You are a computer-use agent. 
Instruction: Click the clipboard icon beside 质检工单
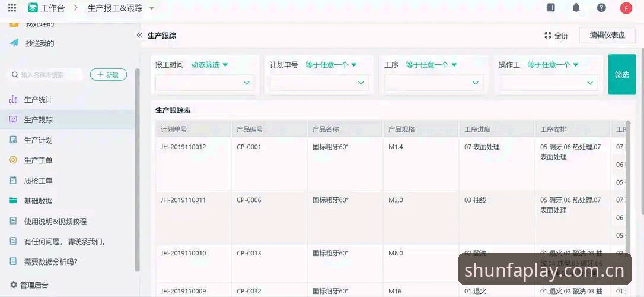coord(14,180)
